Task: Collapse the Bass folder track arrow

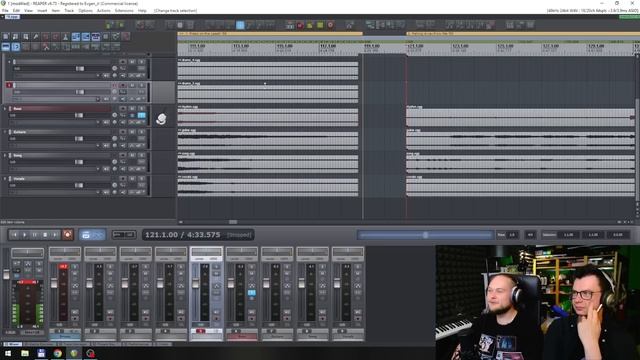Action: click(5, 109)
